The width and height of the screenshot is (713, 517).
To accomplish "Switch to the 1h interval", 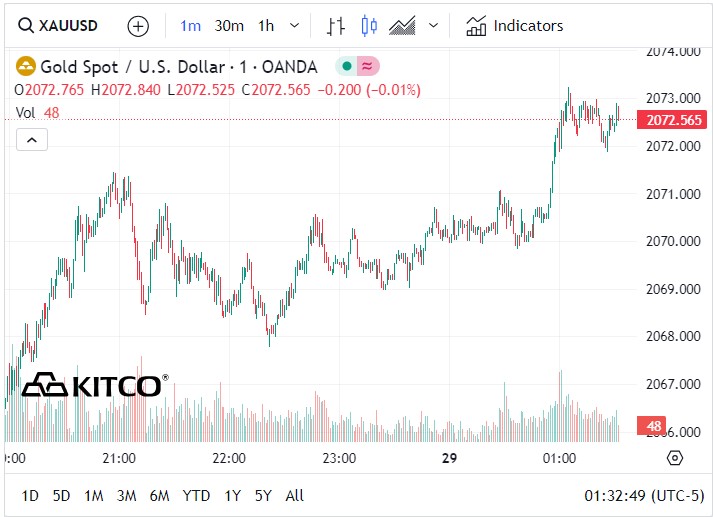I will click(x=265, y=26).
